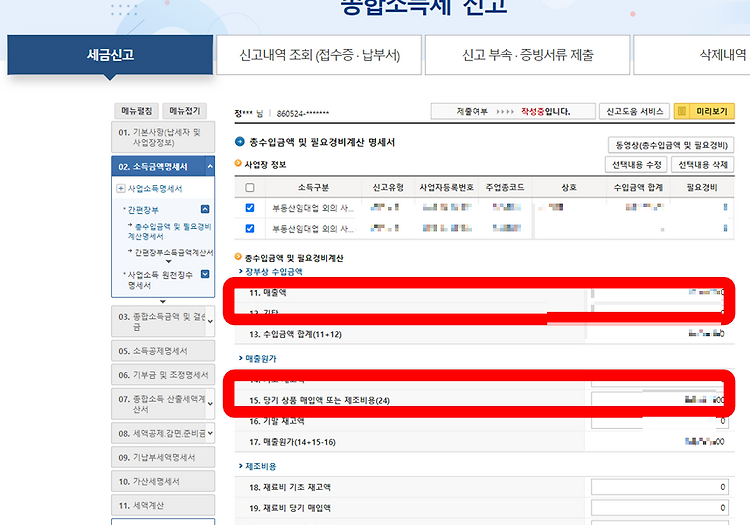This screenshot has width=750, height=525.
Task: Click the yellow 미리보기 preview button
Action: pos(704,111)
